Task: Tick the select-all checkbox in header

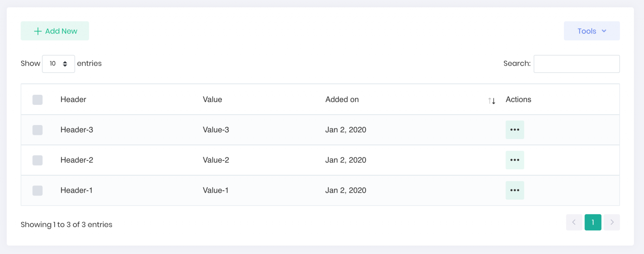Action: 37,100
